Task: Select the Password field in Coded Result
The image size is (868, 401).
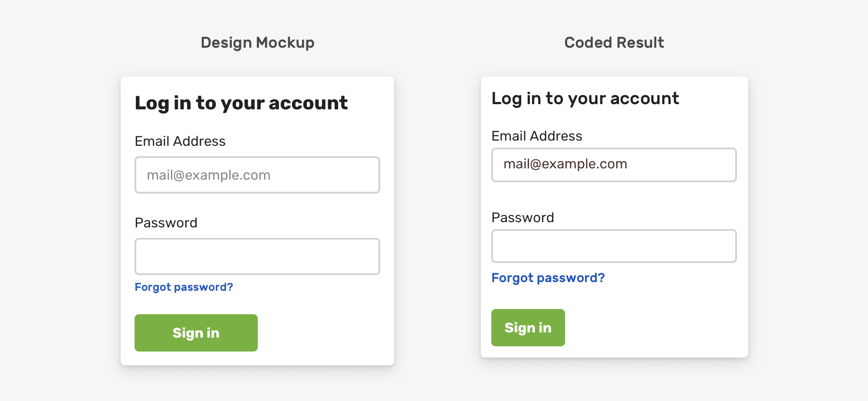Action: point(614,246)
